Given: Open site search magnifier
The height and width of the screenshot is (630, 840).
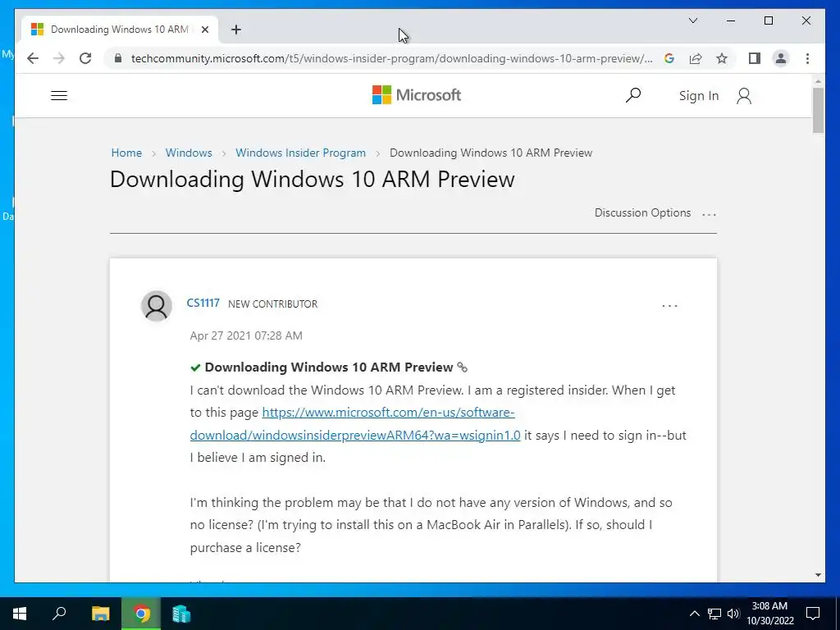Looking at the screenshot, I should coord(633,95).
